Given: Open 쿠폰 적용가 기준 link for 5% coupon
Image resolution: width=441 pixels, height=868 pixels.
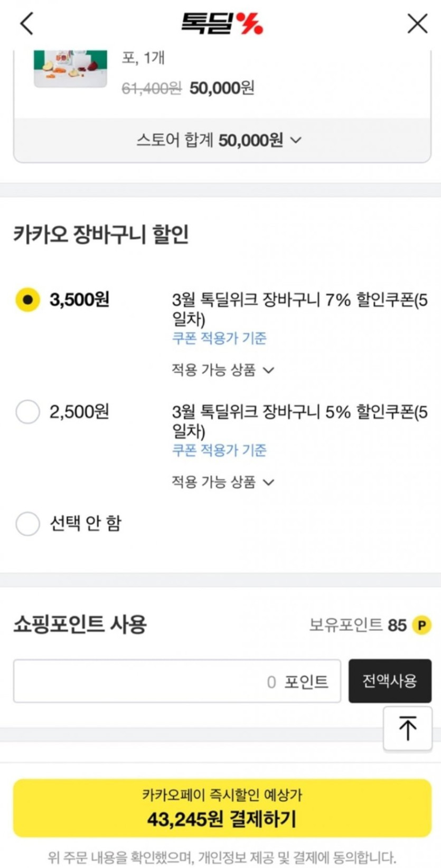Looking at the screenshot, I should pos(219,450).
